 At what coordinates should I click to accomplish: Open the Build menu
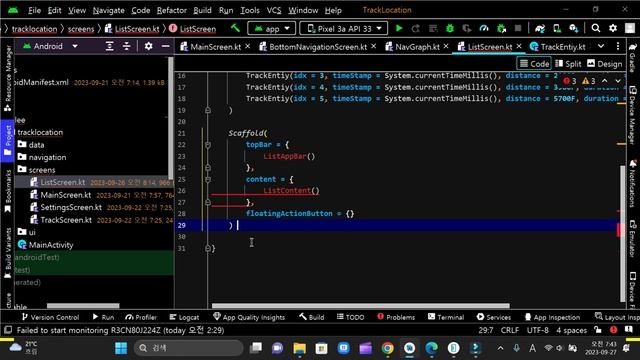(202, 10)
